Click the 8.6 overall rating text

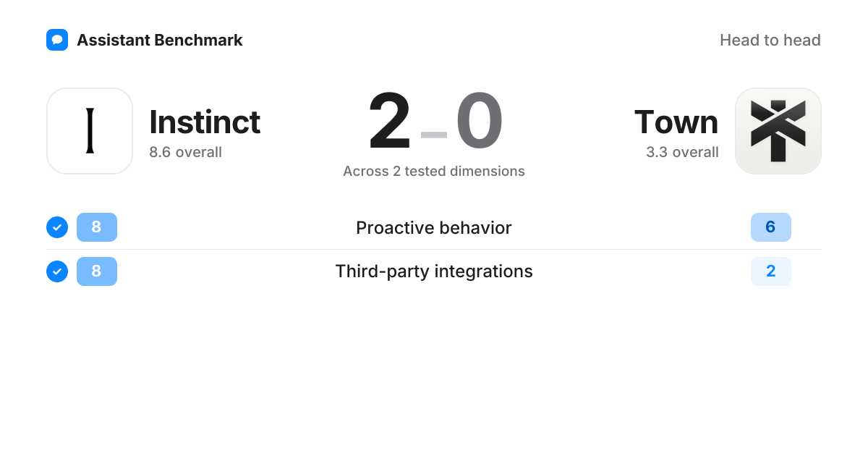coord(185,152)
